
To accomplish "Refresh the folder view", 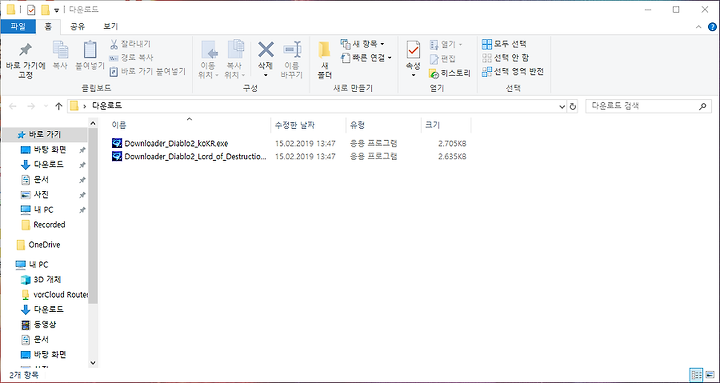I will (573, 107).
